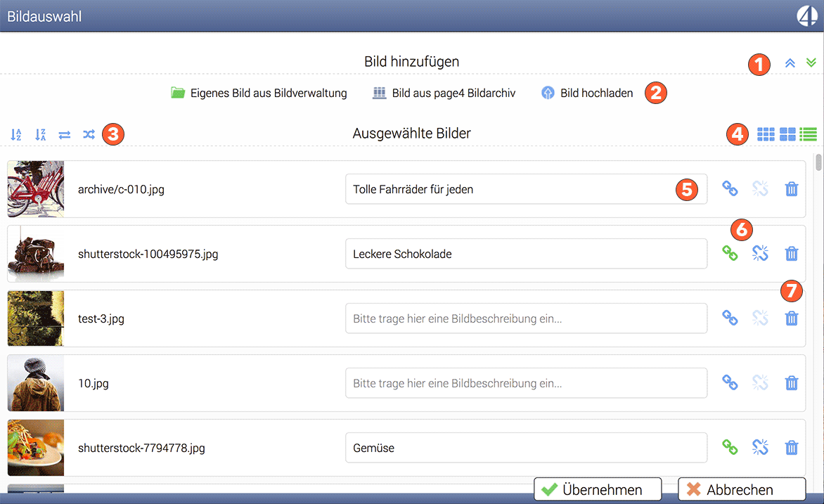Sort images Z to A descending
Screen dimensions: 824x504
point(41,134)
